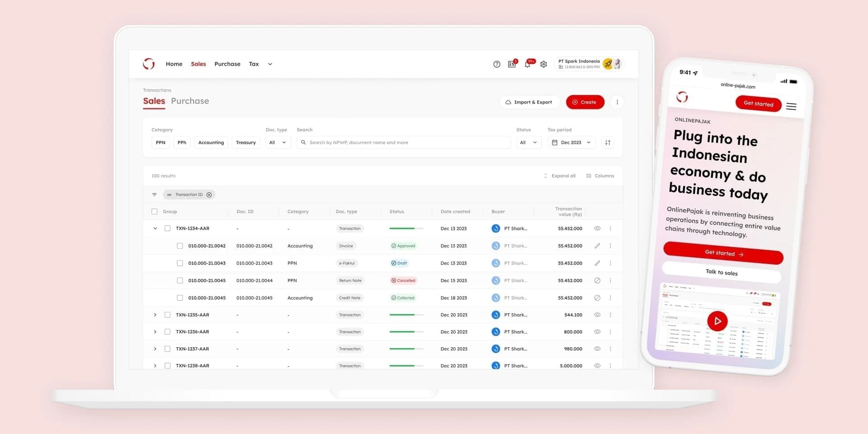
Task: Click the edit pencil on e-Faktur row
Action: pos(597,263)
